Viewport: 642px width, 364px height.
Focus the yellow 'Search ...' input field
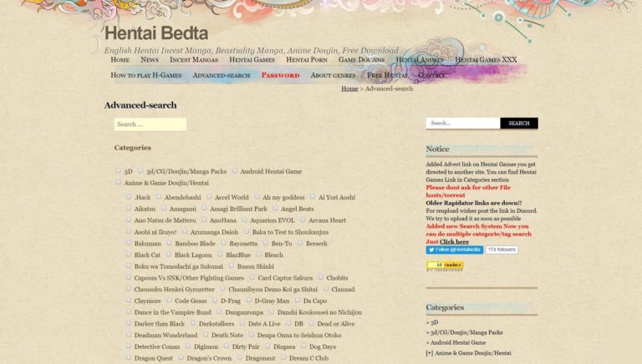150,124
